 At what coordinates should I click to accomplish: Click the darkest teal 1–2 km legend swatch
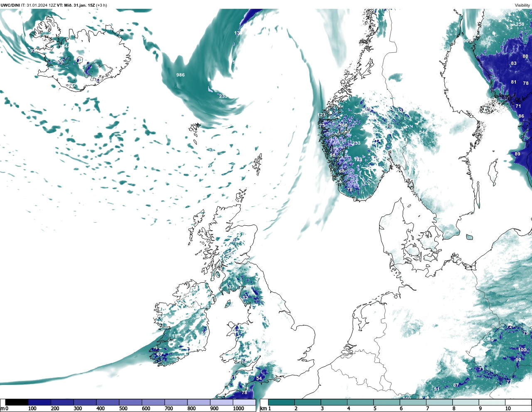coord(281,402)
